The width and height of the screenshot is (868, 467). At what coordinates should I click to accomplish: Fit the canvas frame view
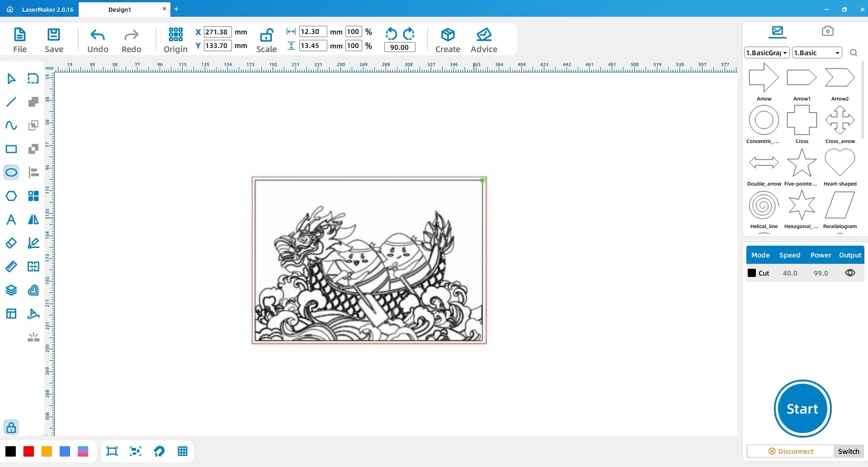click(112, 451)
